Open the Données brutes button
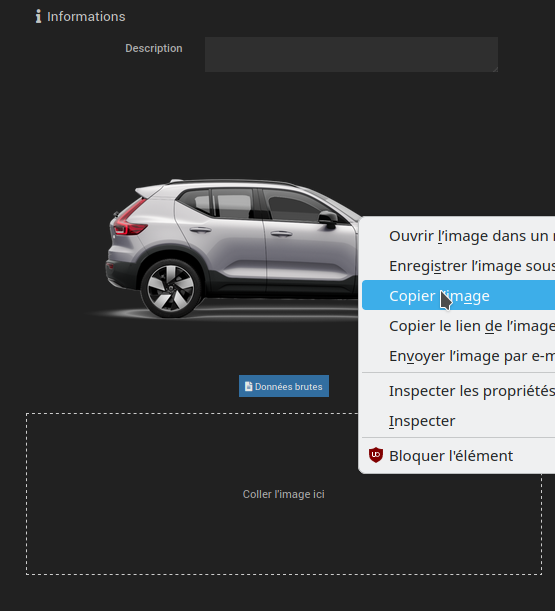Image resolution: width=555 pixels, height=611 pixels. click(x=284, y=386)
